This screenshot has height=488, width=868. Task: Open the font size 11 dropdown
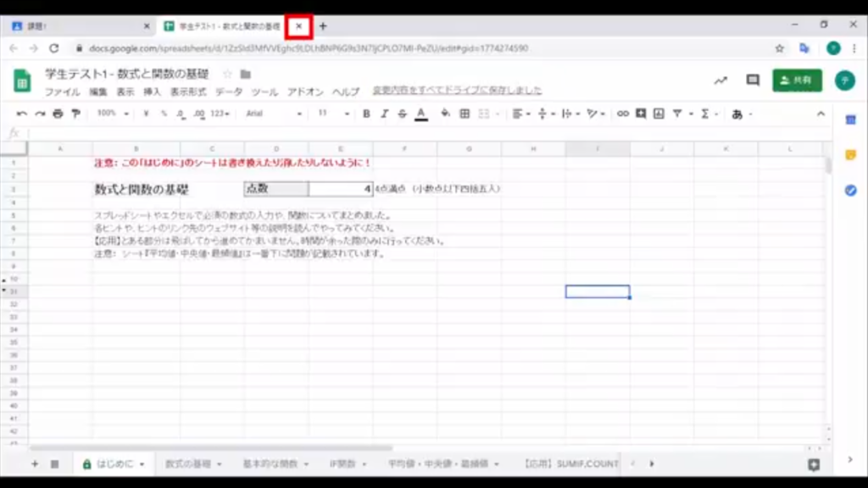pos(334,114)
